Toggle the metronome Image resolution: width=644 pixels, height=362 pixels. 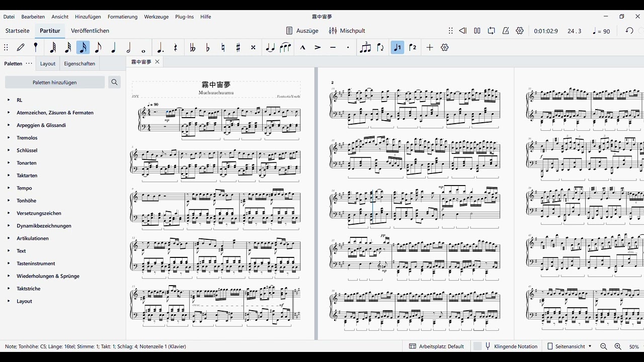click(506, 31)
